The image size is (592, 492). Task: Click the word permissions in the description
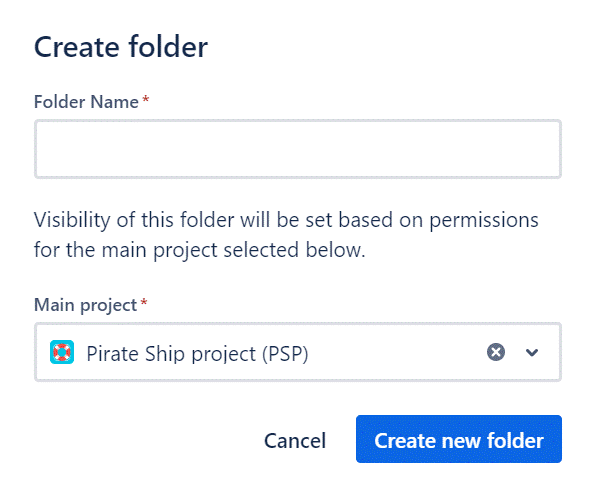[484, 221]
